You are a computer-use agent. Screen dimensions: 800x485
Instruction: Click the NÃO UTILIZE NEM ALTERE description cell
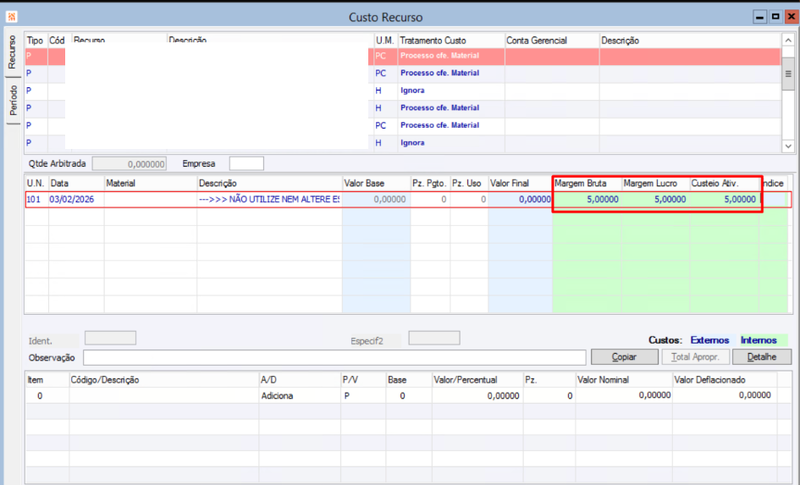tap(269, 199)
